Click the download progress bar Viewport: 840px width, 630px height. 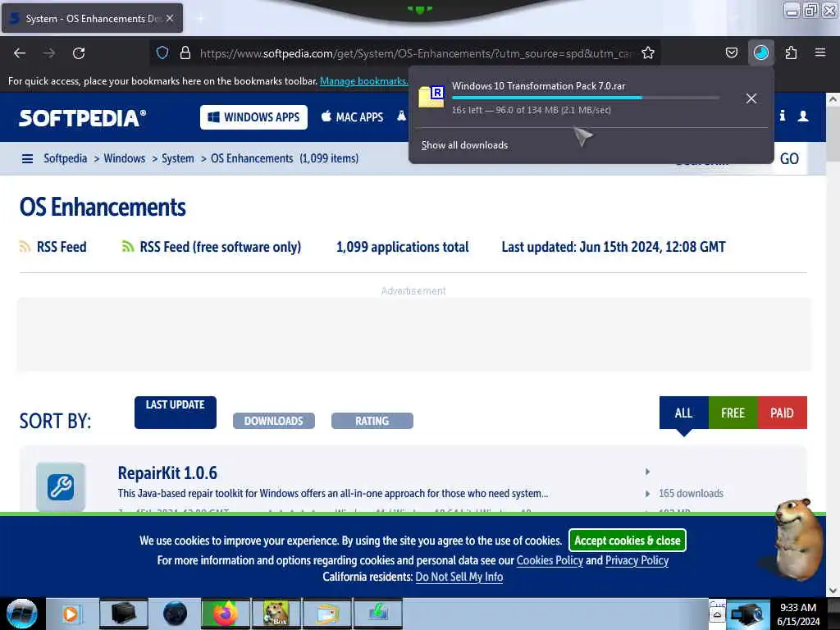[x=586, y=98]
